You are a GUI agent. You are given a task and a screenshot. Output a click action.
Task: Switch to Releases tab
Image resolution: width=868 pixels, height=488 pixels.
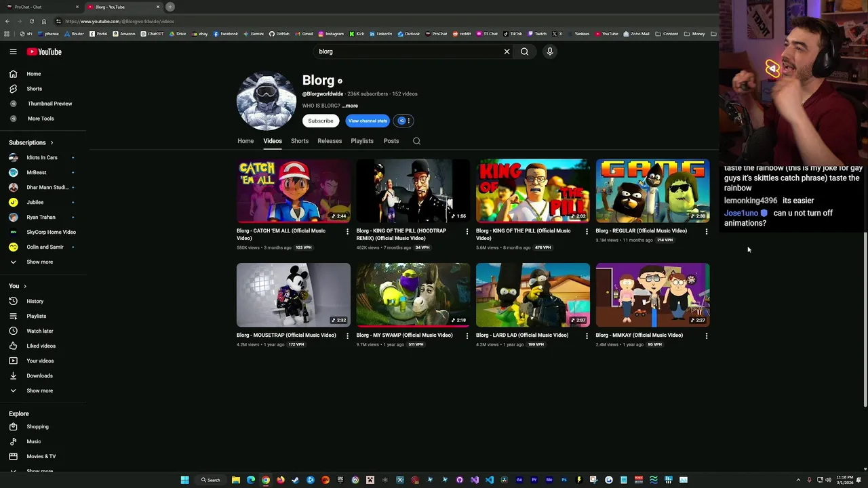[x=330, y=141]
